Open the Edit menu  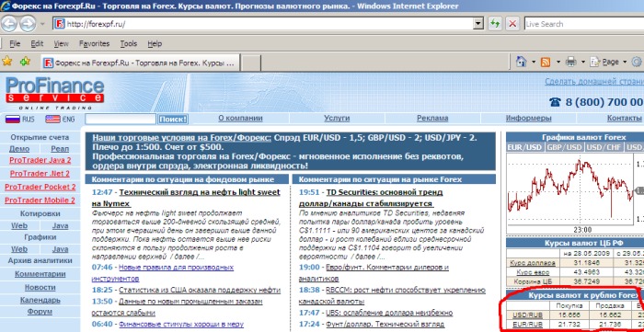click(37, 43)
